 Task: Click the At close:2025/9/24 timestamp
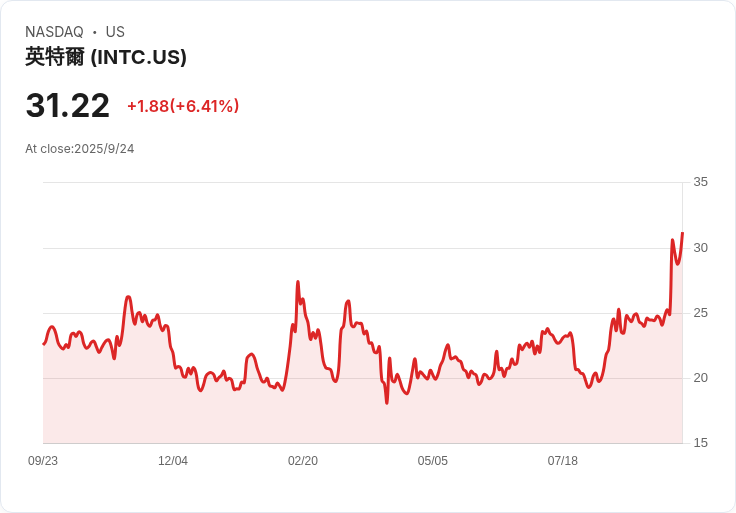point(80,149)
